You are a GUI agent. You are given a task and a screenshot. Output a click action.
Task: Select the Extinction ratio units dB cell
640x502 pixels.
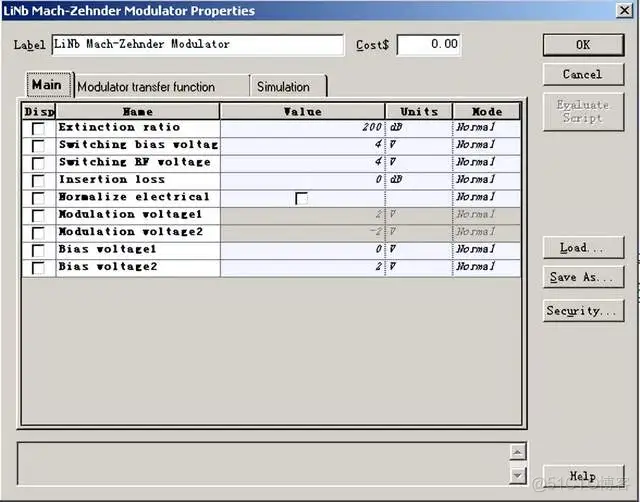pyautogui.click(x=419, y=128)
